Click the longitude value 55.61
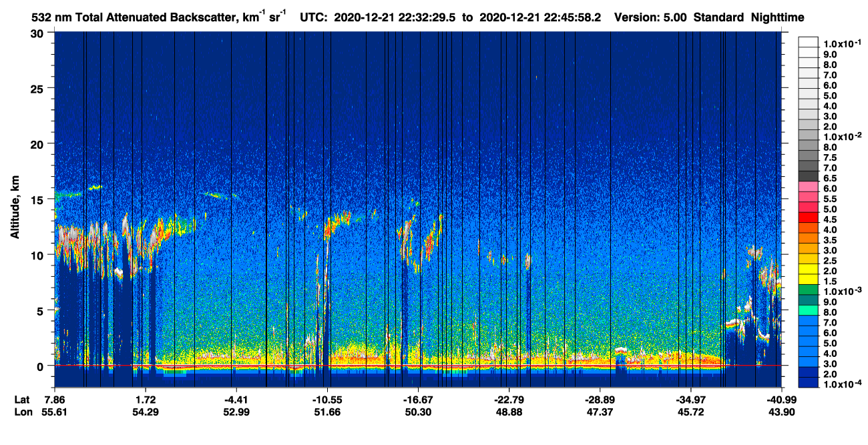 click(x=55, y=412)
